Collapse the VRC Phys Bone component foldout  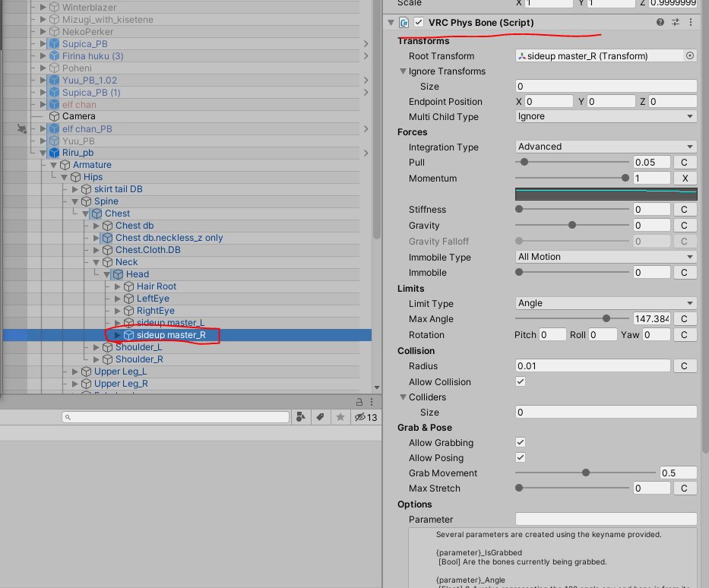[391, 23]
